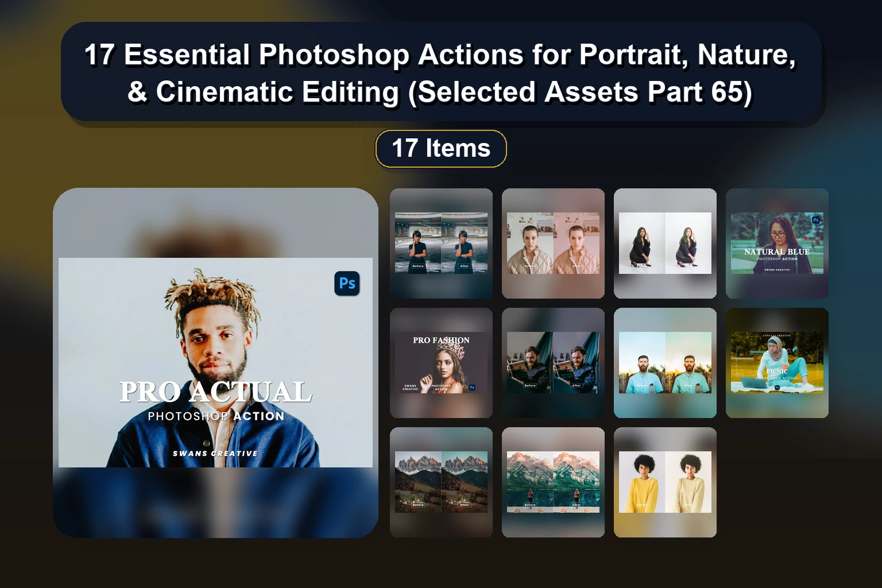Select the yellow sweater woman thumbnail

(x=665, y=482)
